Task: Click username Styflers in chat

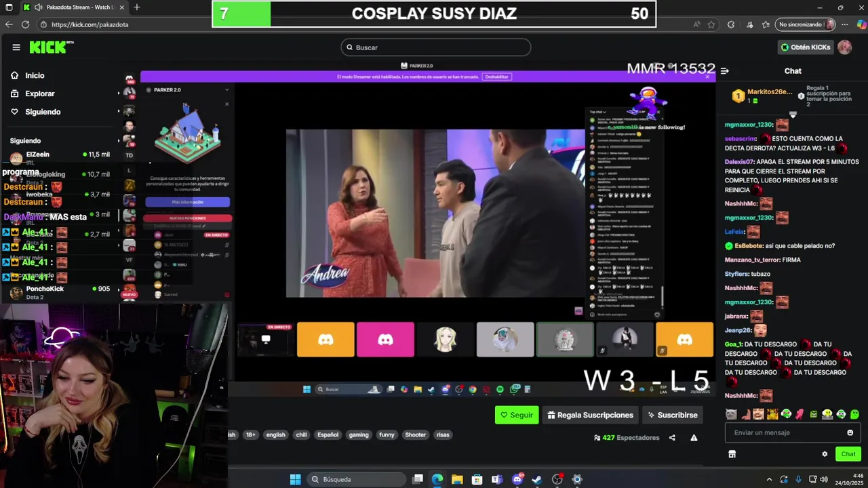Action: tap(736, 274)
